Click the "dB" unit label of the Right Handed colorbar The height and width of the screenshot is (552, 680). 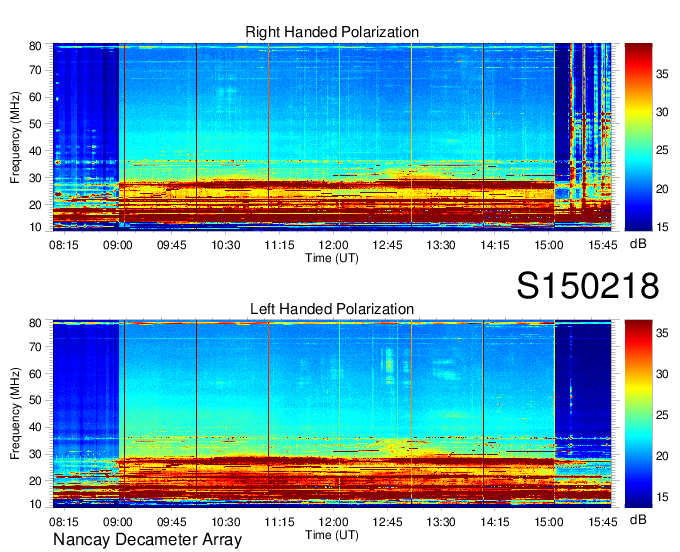pyautogui.click(x=638, y=244)
